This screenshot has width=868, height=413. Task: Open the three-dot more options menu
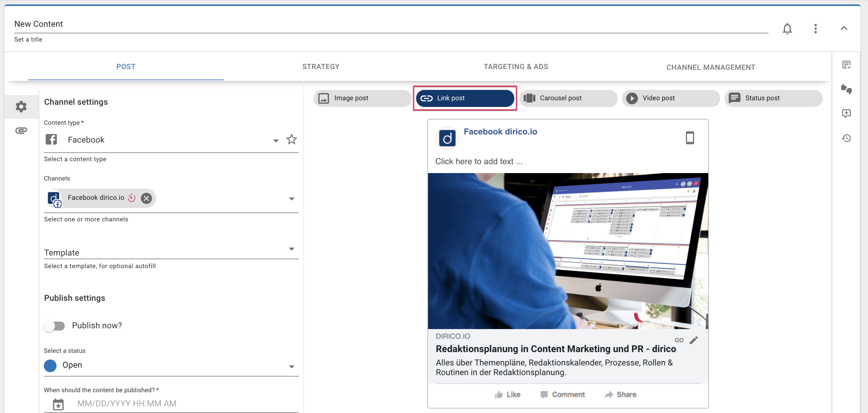pyautogui.click(x=815, y=29)
